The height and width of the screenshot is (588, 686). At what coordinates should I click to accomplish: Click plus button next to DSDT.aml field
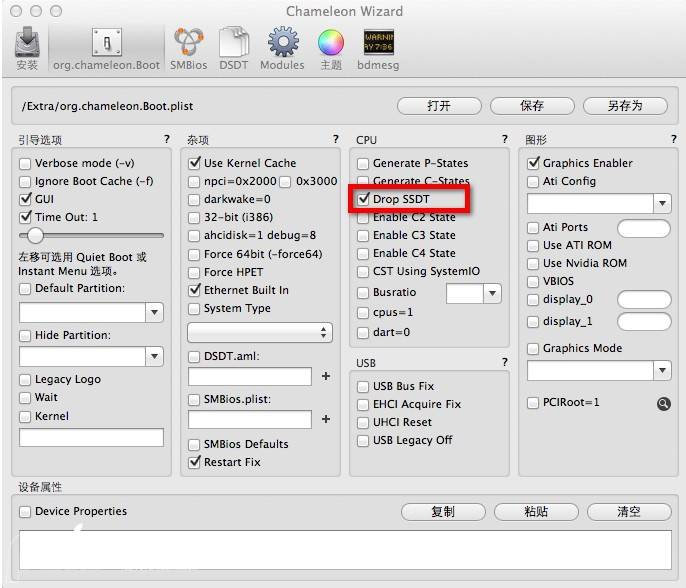click(x=325, y=377)
